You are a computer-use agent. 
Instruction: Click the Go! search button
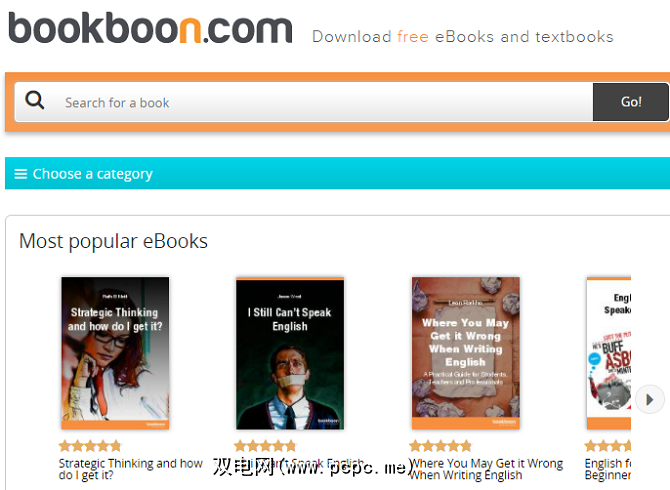(631, 102)
